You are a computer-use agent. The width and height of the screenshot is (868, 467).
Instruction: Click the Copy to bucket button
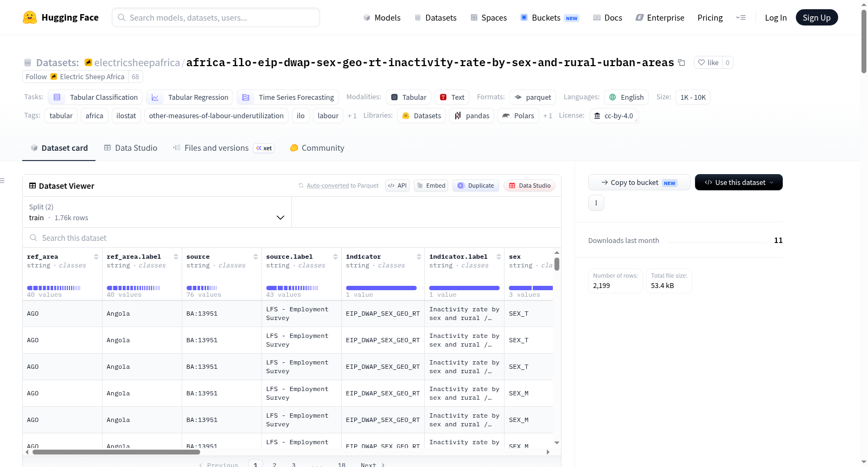639,182
